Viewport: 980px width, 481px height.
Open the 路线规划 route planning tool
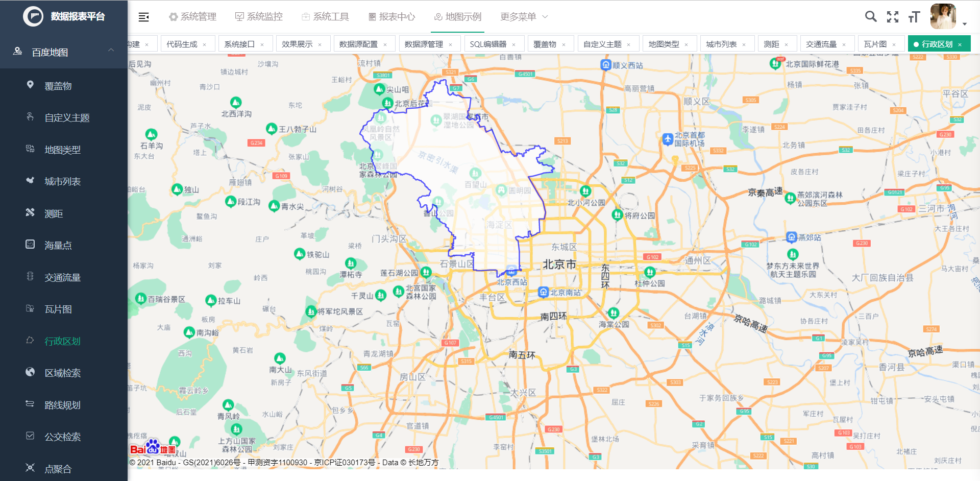[62, 404]
